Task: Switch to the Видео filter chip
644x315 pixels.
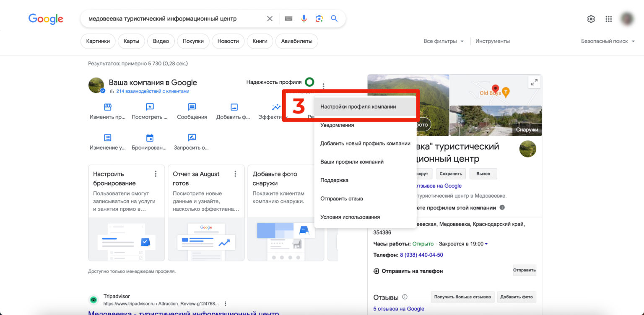Action: point(161,41)
